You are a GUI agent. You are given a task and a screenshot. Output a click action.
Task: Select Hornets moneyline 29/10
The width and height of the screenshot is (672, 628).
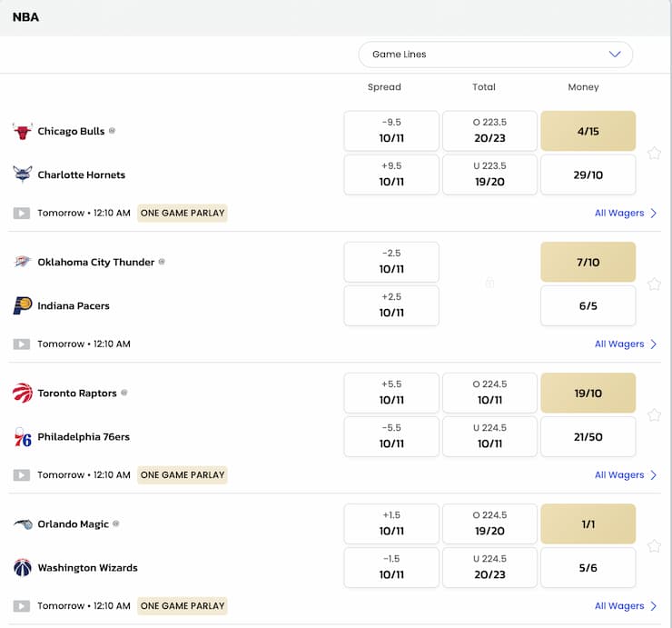point(588,174)
